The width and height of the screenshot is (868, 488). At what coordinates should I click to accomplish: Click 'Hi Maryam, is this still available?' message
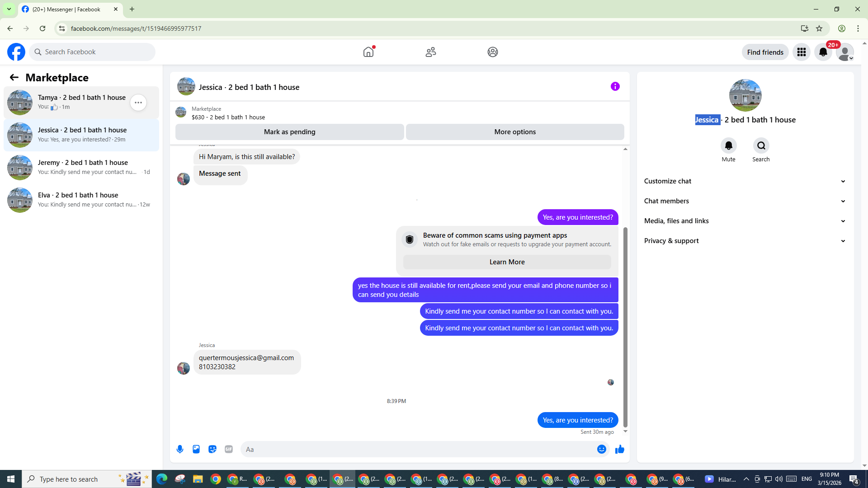(247, 157)
